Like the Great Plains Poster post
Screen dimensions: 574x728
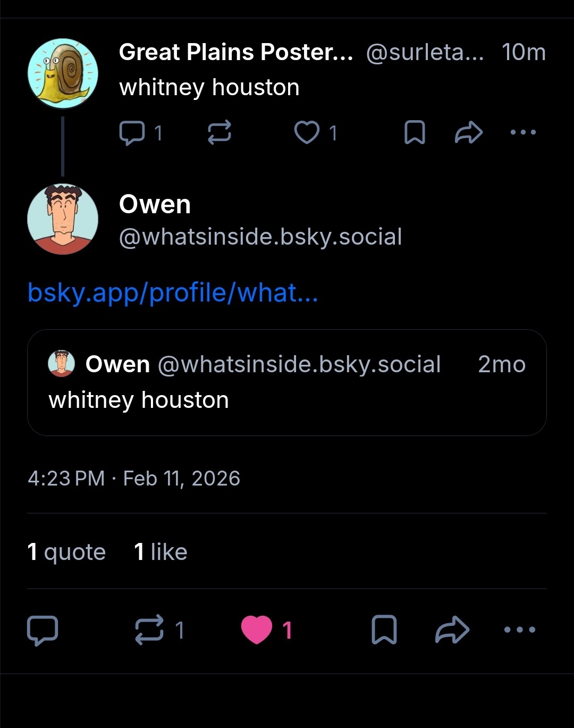point(307,132)
